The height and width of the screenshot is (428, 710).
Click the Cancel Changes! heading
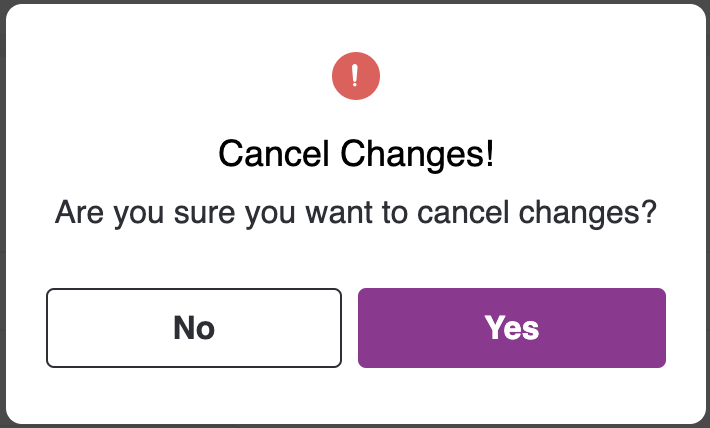pos(356,154)
